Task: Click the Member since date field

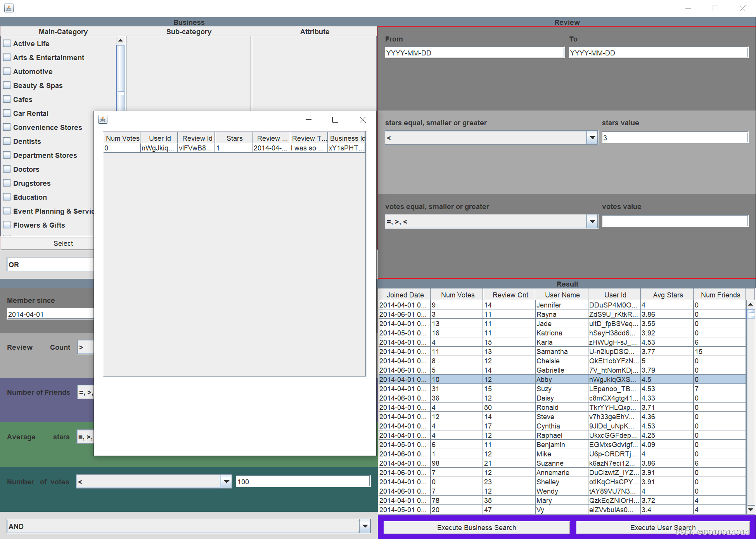Action: pyautogui.click(x=50, y=314)
